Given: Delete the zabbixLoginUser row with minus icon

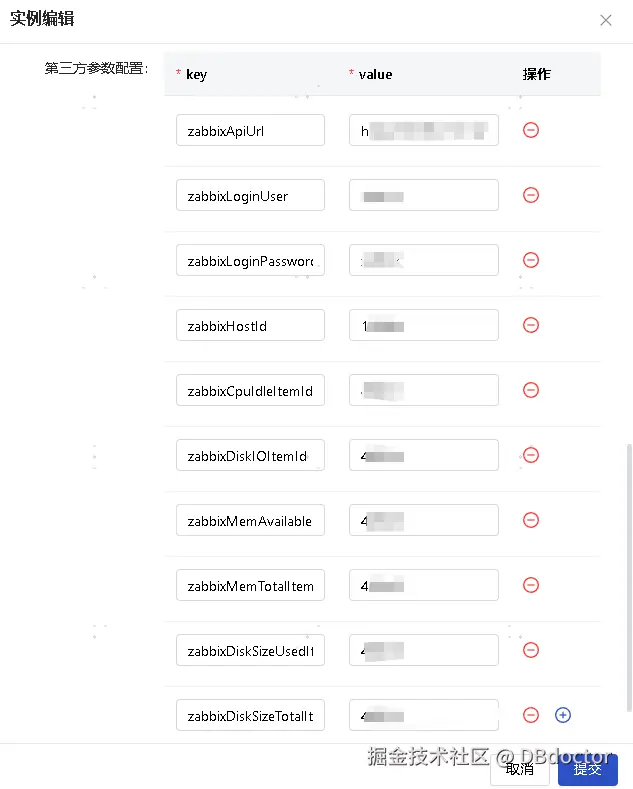Looking at the screenshot, I should click(531, 195).
